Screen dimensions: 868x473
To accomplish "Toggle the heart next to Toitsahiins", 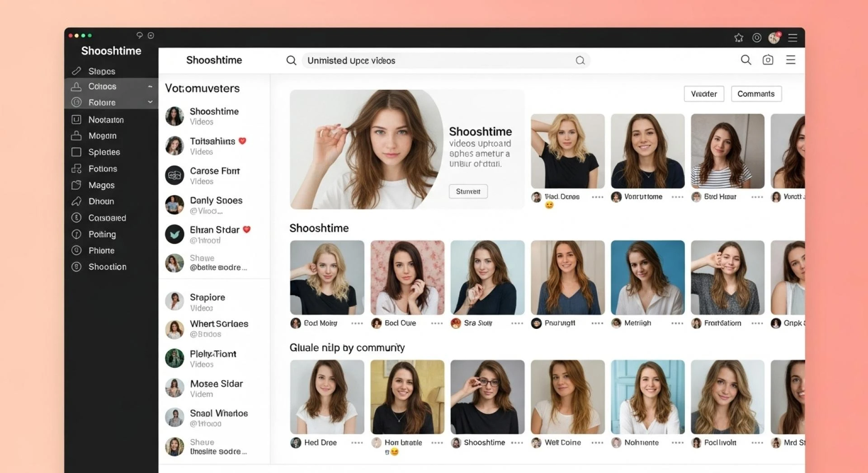I will [242, 141].
